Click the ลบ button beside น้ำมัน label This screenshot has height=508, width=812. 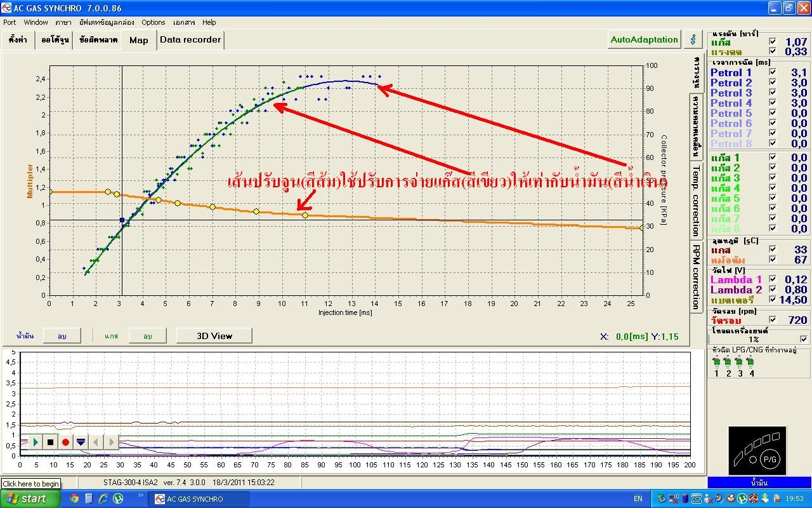pos(62,336)
